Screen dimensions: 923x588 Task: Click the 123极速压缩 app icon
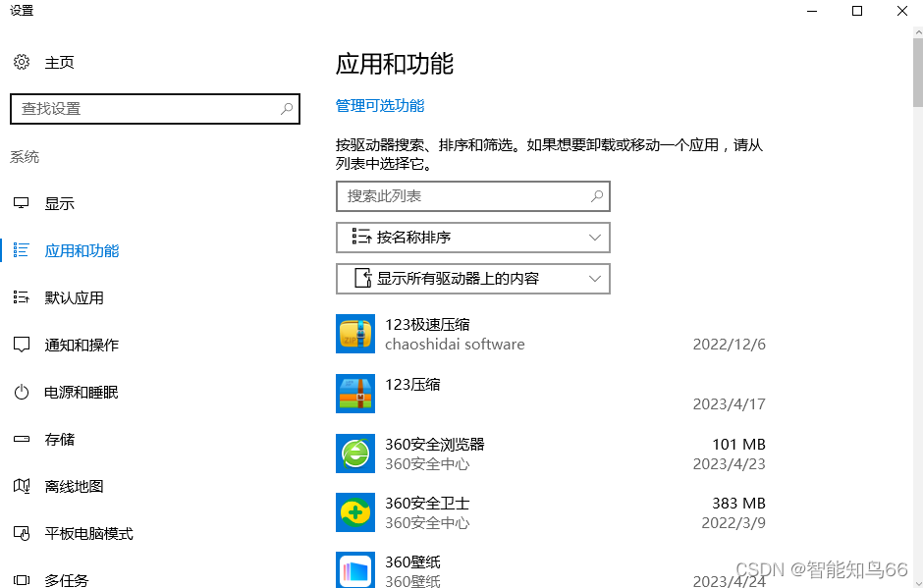(x=354, y=334)
